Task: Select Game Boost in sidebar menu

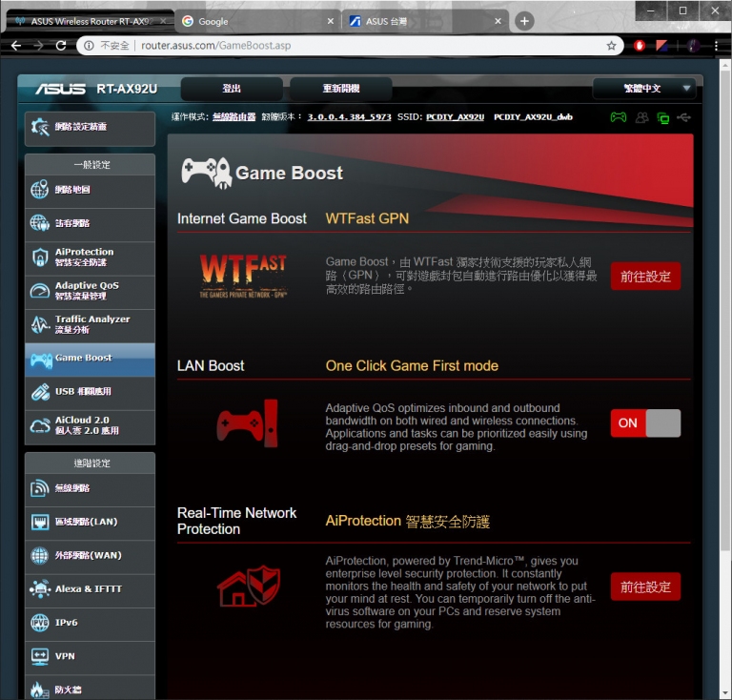Action: [x=91, y=360]
